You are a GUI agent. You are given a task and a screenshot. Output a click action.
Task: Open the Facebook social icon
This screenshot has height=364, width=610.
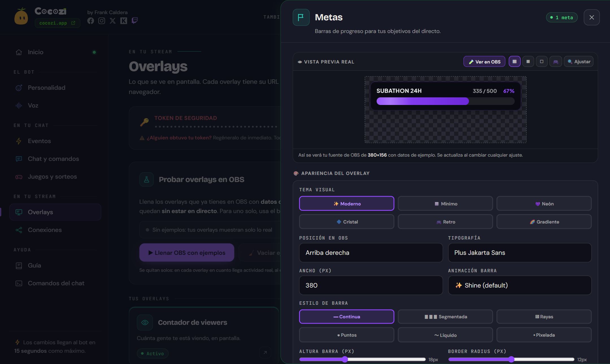pos(91,21)
